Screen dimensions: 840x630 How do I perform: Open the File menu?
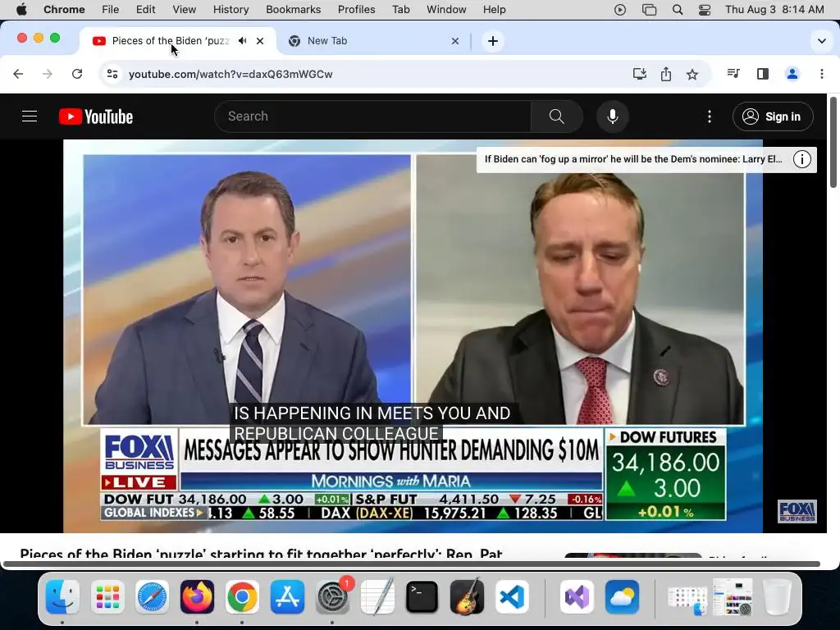click(x=111, y=10)
